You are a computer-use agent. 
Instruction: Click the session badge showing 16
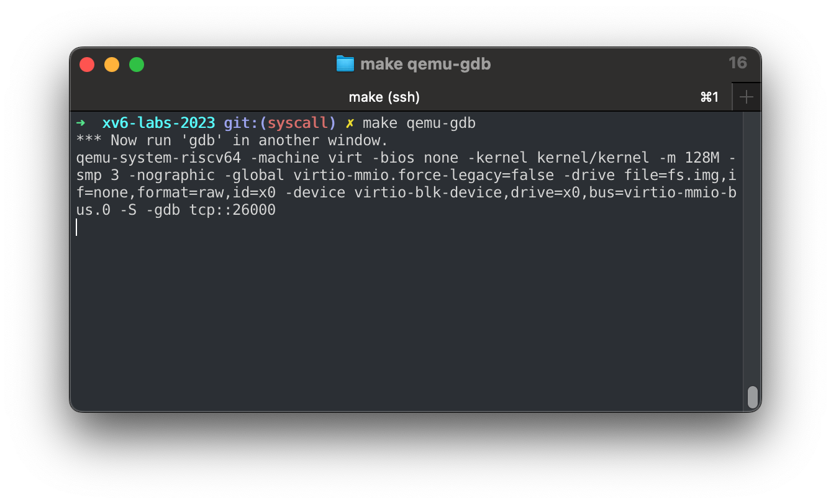coord(737,63)
